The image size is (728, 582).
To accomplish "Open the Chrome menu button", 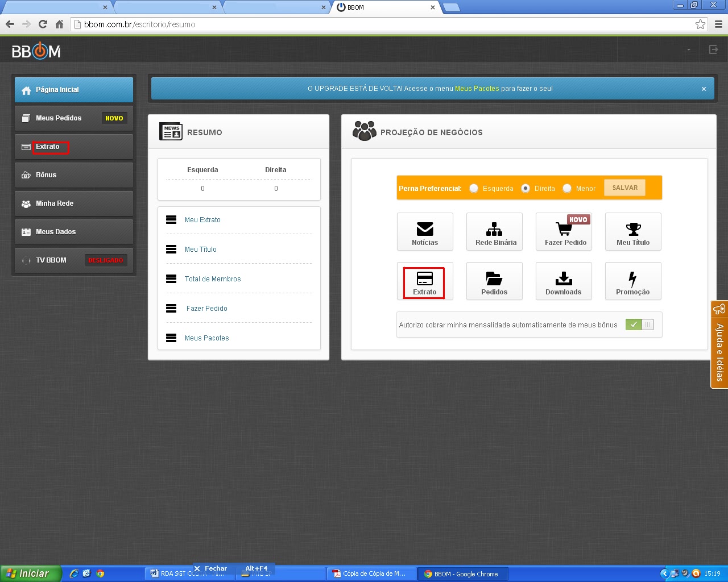I will point(718,24).
